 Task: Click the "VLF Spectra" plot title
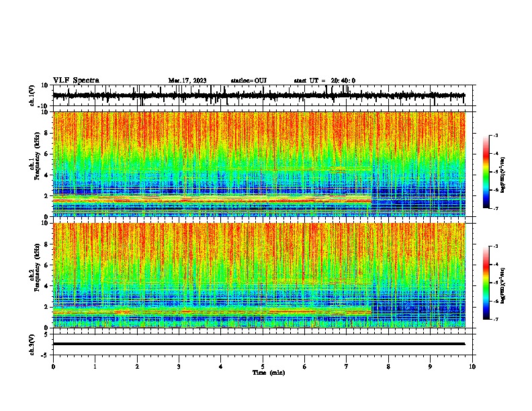[x=76, y=81]
